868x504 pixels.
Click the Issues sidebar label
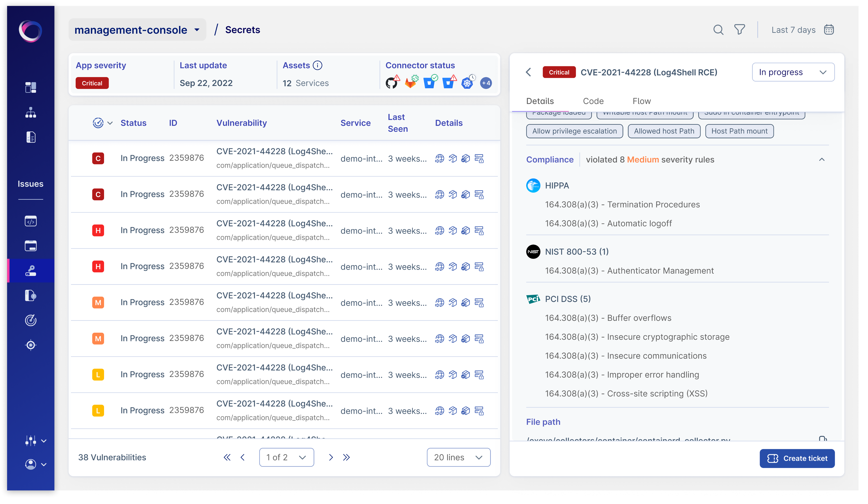31,183
